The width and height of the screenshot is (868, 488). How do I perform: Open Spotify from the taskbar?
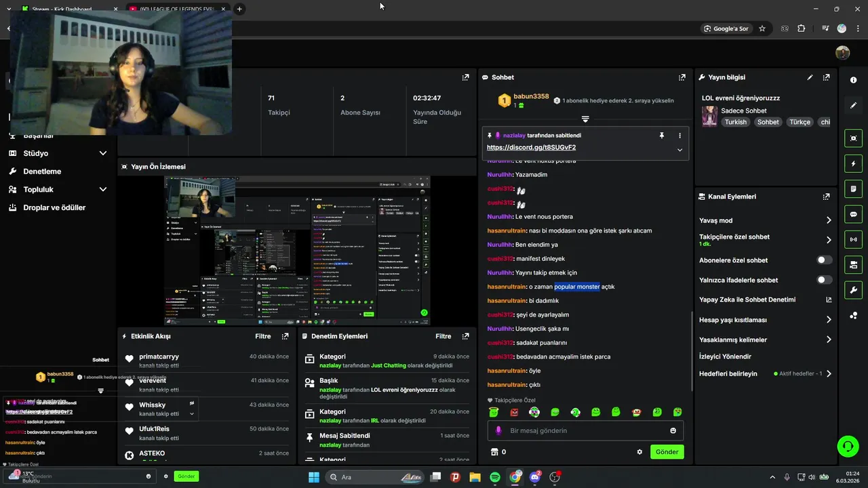495,477
